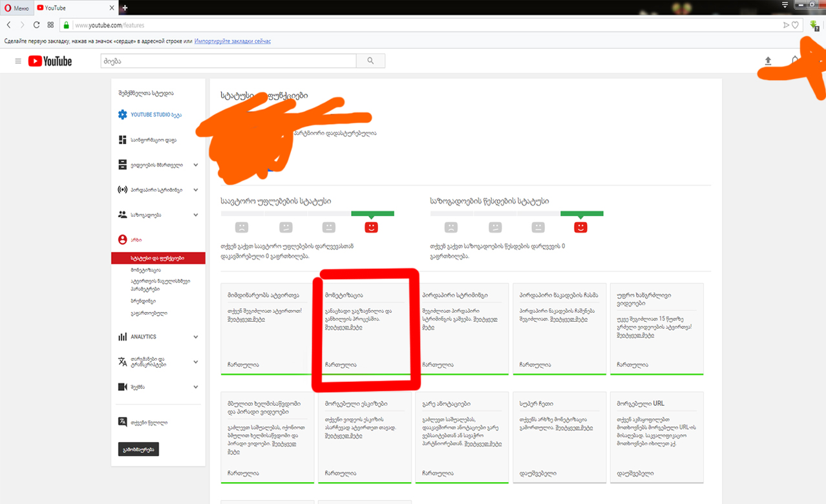Viewport: 826px width, 504px height.
Task: Click the sad grey face under Copyright status
Action: 241,227
